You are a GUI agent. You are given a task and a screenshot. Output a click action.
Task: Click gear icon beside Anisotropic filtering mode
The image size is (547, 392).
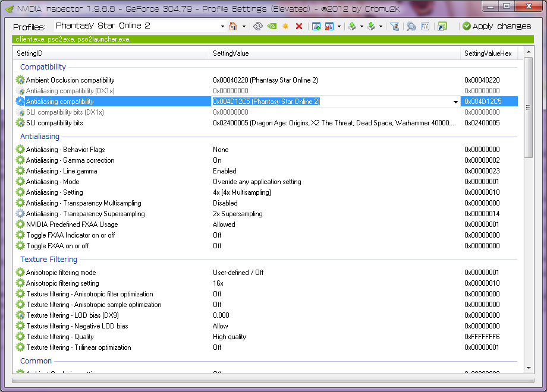point(20,273)
